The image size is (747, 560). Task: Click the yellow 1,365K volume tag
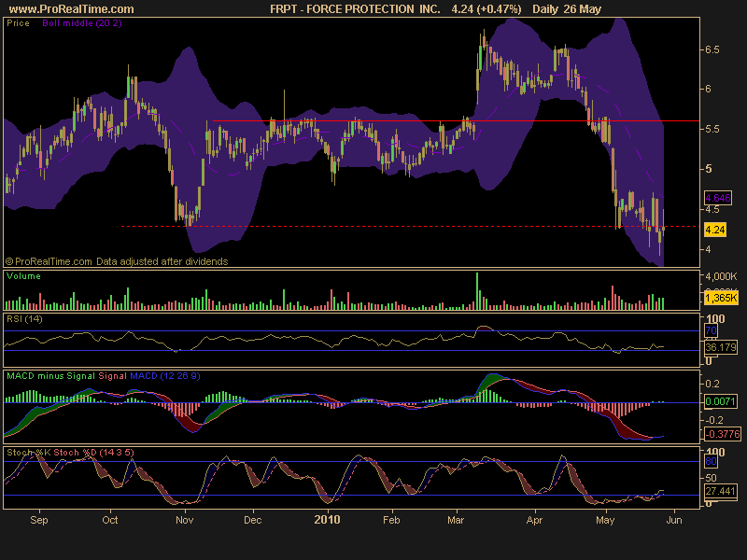[721, 298]
